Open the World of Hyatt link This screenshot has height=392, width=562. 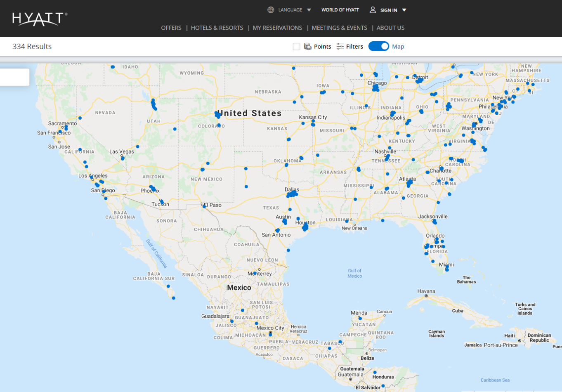tap(340, 10)
